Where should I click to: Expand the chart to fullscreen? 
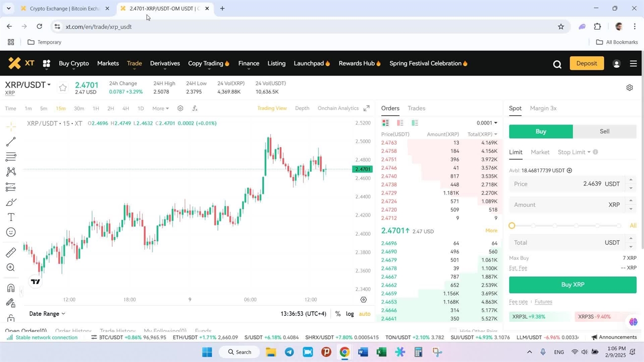pos(366,109)
